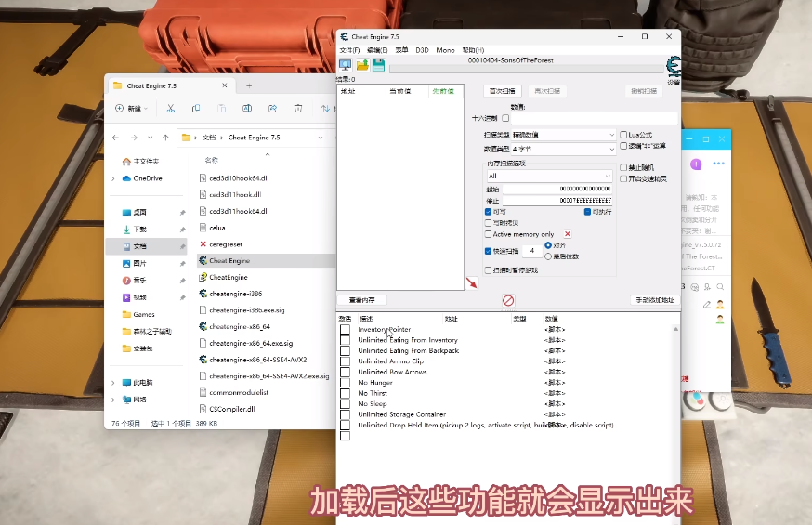
Task: Expand the 网络 Network node
Action: [x=113, y=400]
